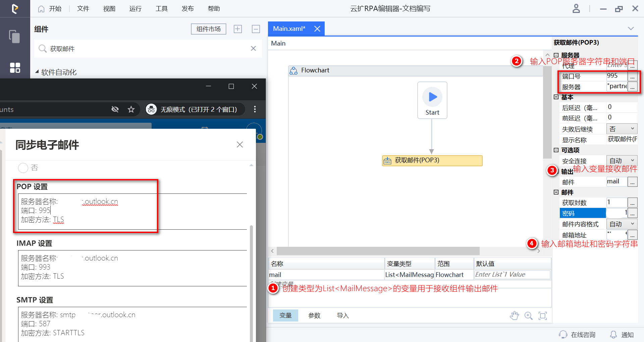
Task: Open the 安全连接 dropdown
Action: click(x=622, y=161)
